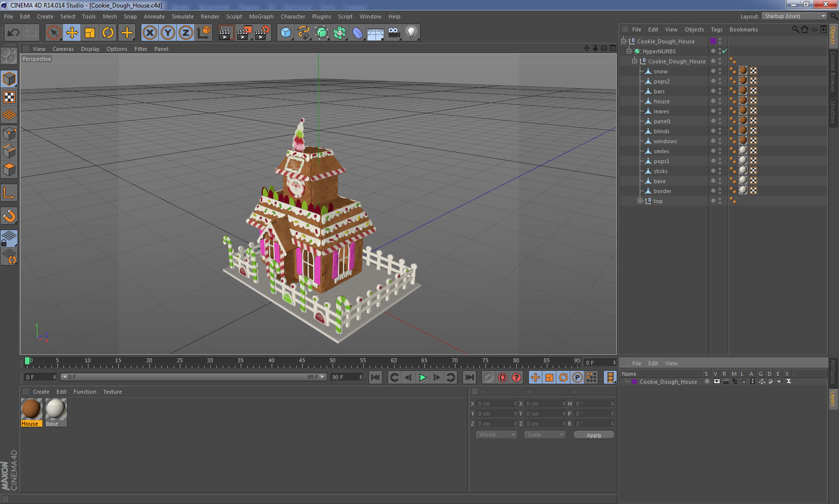Open Object Manager Tags menu
Viewport: 839px width, 504px height.
pos(717,29)
